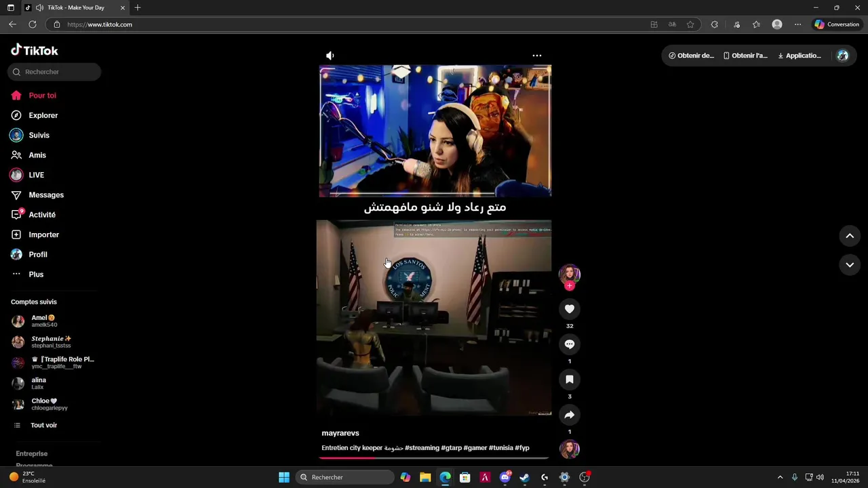
Task: Click the TikTok logo
Action: [34, 50]
